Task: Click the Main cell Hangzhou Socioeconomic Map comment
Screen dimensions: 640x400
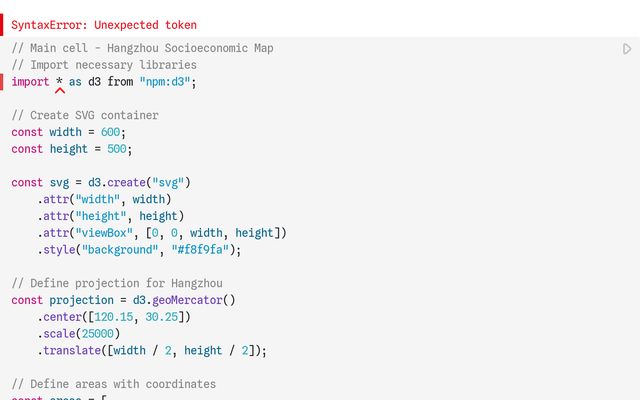Action: click(142, 48)
